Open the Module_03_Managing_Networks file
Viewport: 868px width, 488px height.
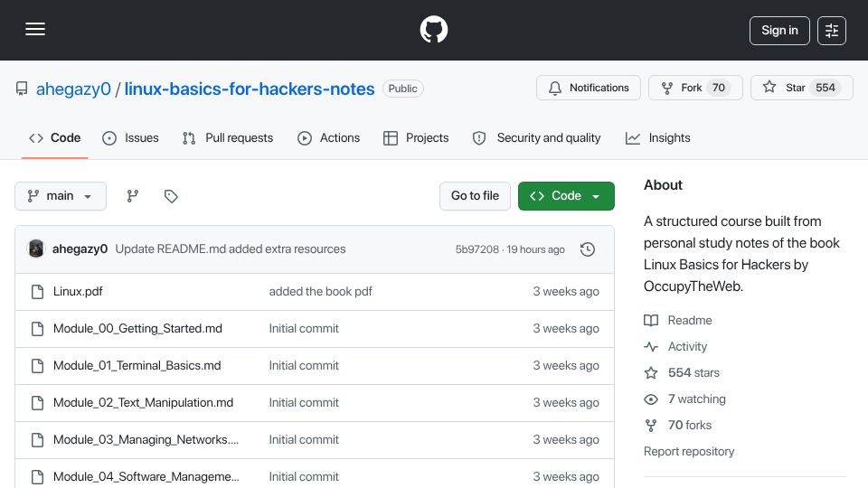click(146, 440)
